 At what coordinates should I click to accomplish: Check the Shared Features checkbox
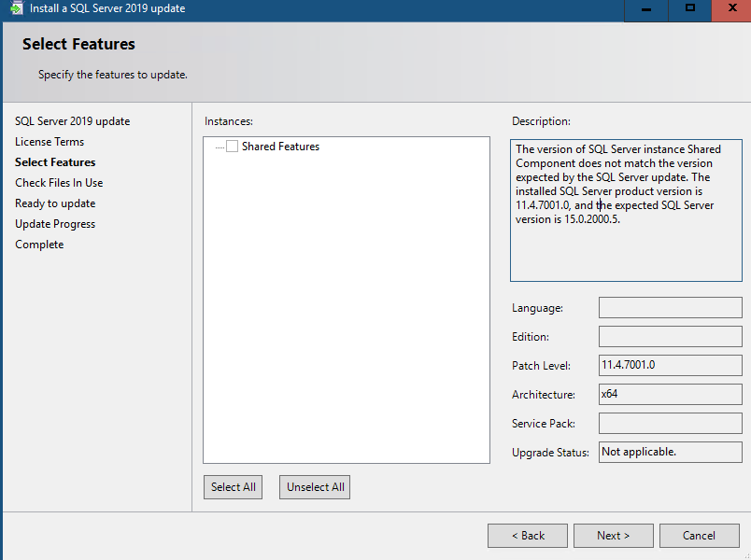232,146
